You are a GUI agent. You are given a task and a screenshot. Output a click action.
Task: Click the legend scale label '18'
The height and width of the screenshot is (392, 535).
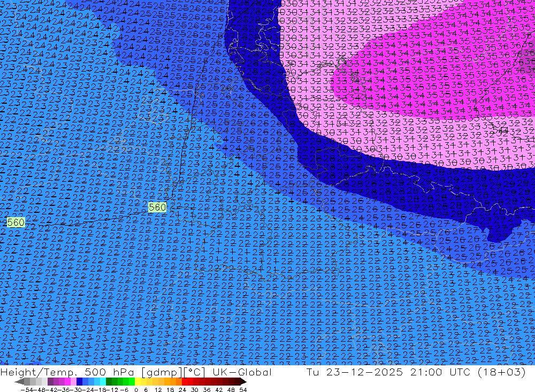pos(170,390)
